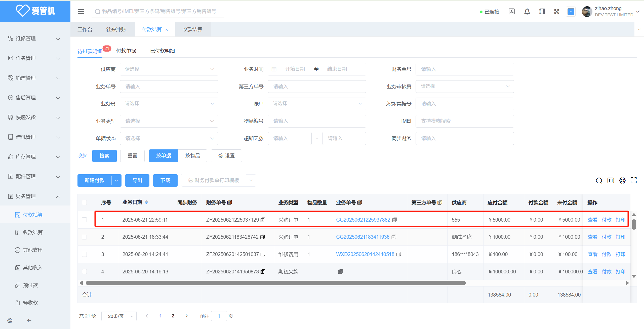
Task: Open the notification bell icon
Action: (x=527, y=12)
